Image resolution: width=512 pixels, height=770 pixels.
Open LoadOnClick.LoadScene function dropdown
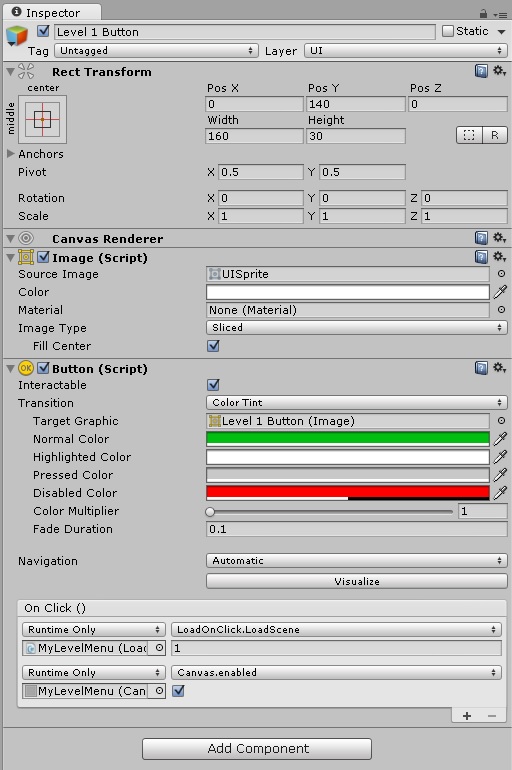[x=336, y=630]
